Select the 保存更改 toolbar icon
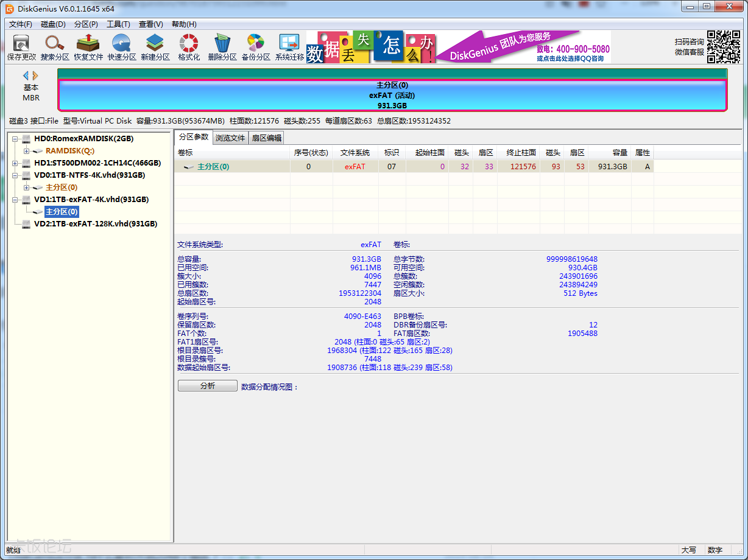Image resolution: width=748 pixels, height=560 pixels. coord(21,46)
